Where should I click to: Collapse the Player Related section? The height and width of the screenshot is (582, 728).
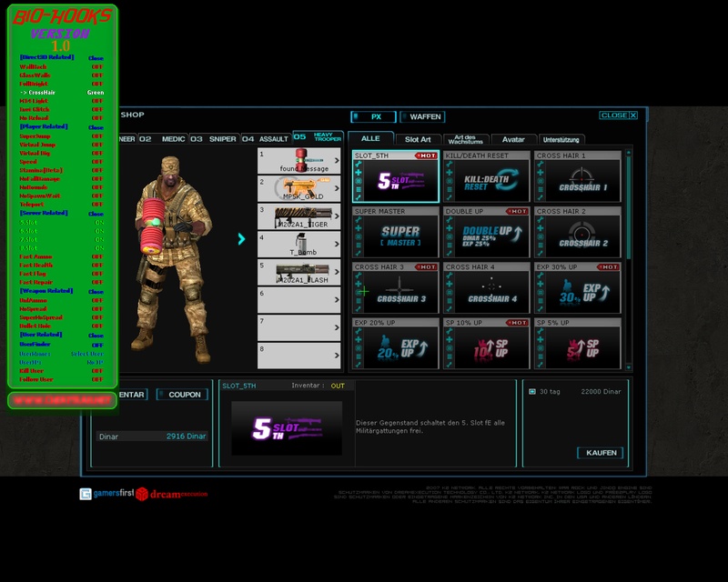coord(96,127)
